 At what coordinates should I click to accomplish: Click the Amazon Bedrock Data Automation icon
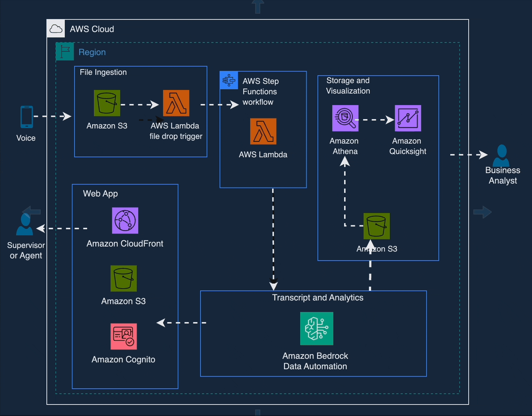coord(317,329)
